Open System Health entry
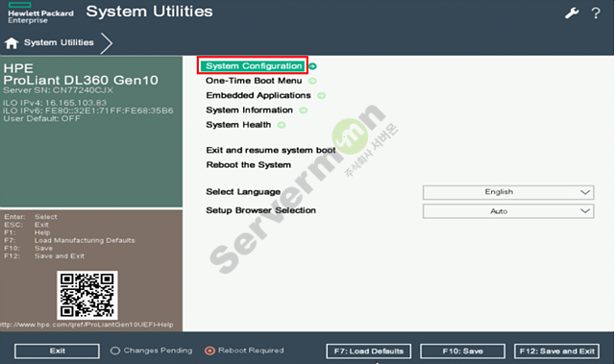Screen dimensions: 615x364 pyautogui.click(x=238, y=125)
